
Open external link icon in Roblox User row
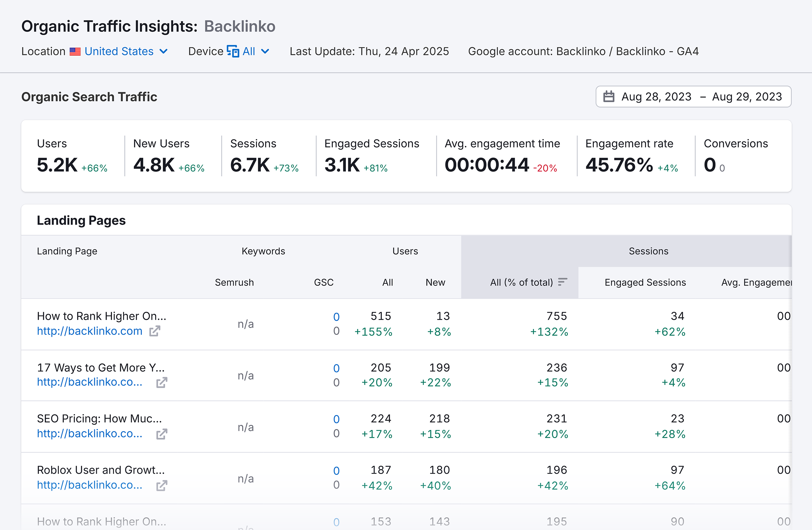[162, 485]
